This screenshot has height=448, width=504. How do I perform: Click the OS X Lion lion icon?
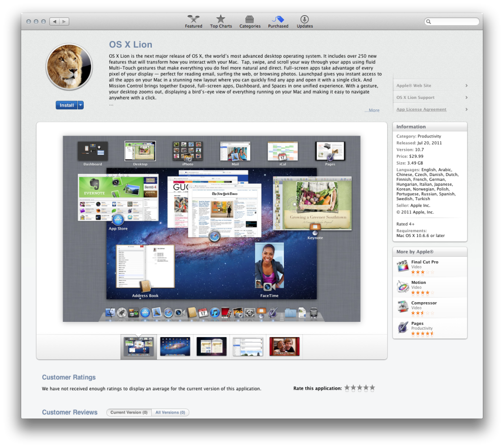(x=69, y=67)
